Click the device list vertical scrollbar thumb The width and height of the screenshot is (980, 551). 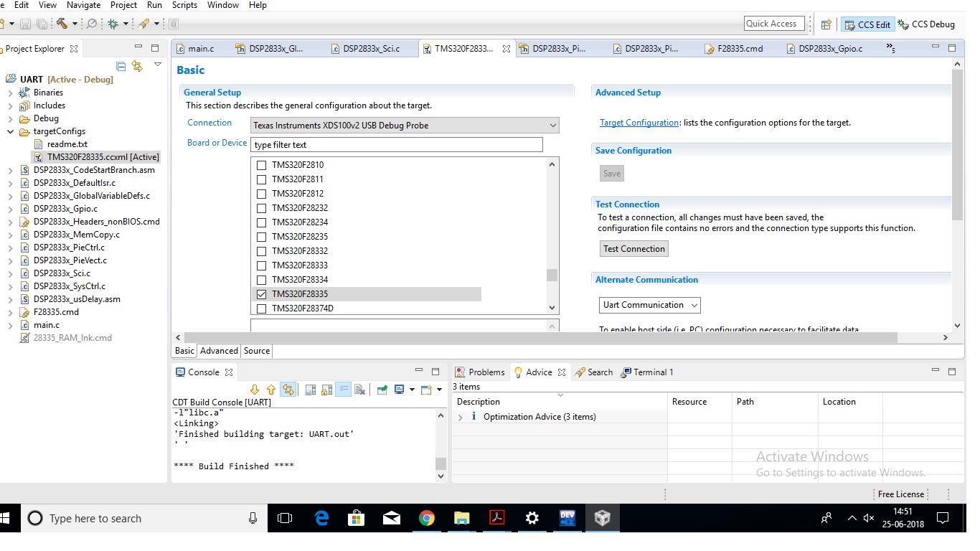coord(552,275)
